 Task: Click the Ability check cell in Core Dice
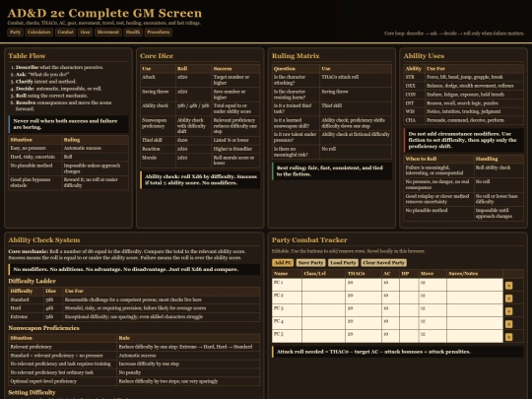click(x=158, y=109)
